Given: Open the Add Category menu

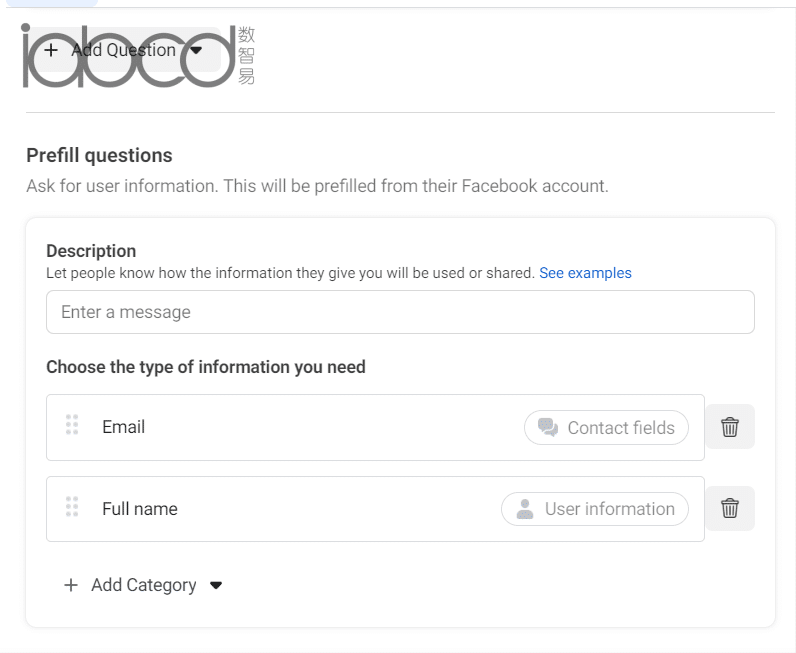Looking at the screenshot, I should [x=143, y=585].
